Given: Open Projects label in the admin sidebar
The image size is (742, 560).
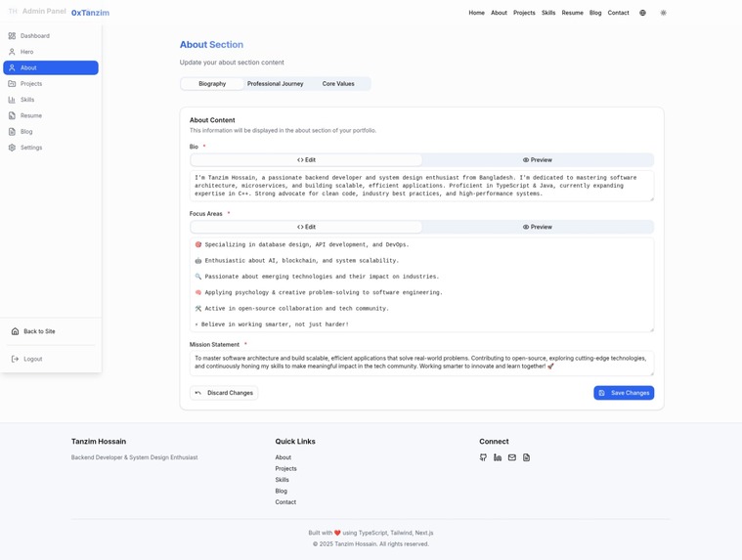Looking at the screenshot, I should click(x=31, y=84).
